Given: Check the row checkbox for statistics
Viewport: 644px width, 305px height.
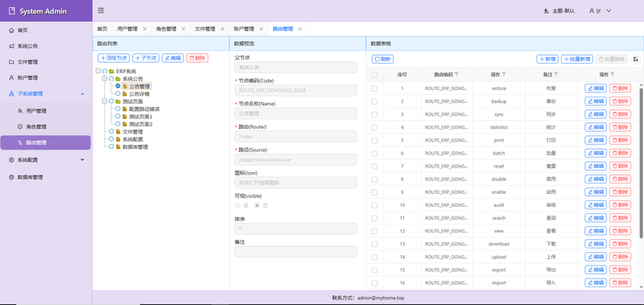Looking at the screenshot, I should tap(374, 128).
